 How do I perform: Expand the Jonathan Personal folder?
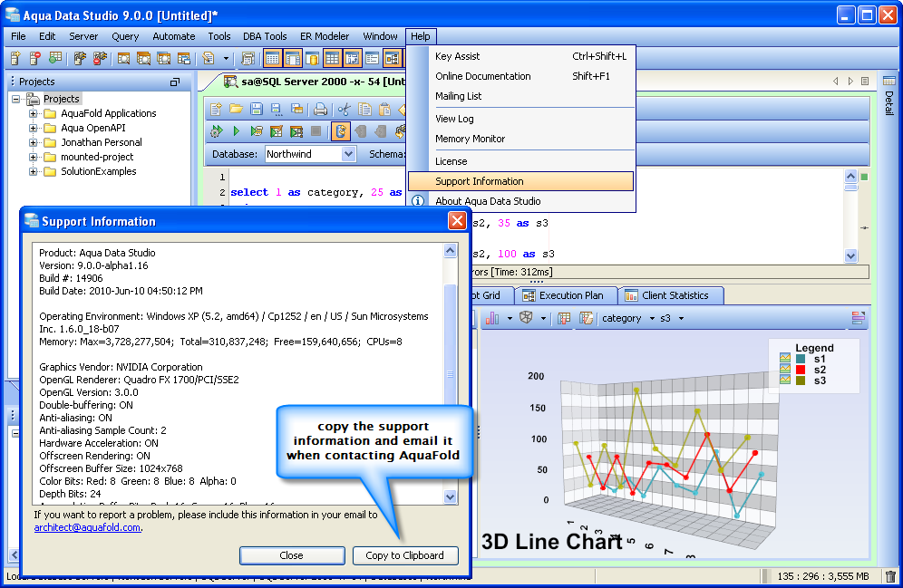34,142
